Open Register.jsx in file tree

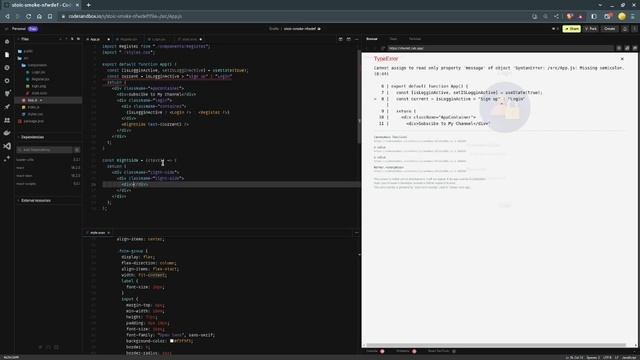pos(40,79)
